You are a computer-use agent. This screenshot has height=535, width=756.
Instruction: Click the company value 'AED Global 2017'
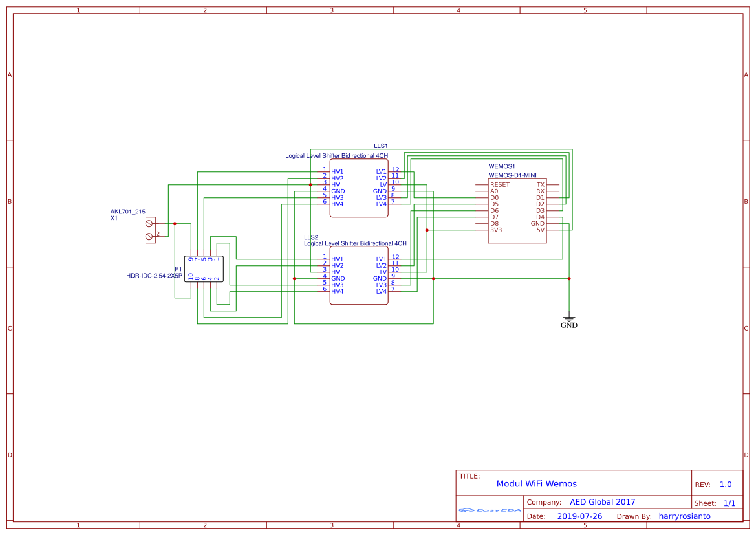602,502
